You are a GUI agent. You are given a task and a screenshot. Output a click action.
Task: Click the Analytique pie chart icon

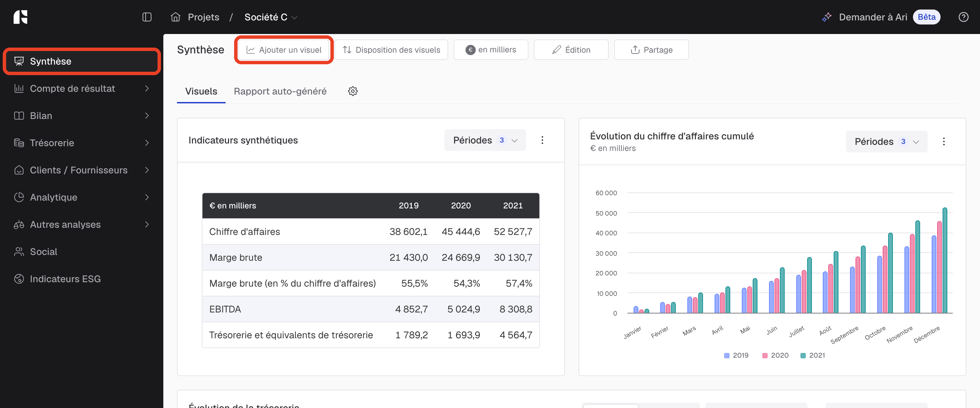tap(19, 197)
